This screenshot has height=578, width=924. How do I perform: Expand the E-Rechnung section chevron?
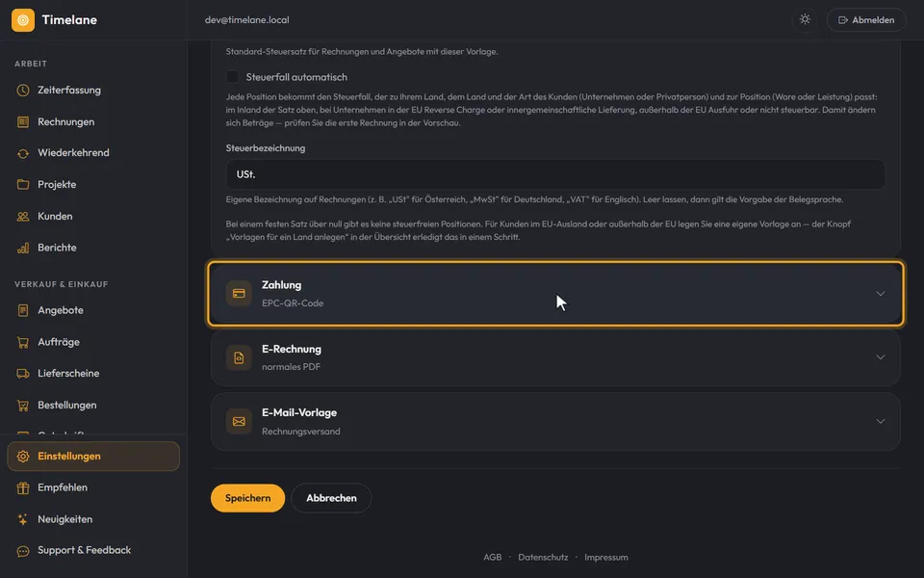880,356
